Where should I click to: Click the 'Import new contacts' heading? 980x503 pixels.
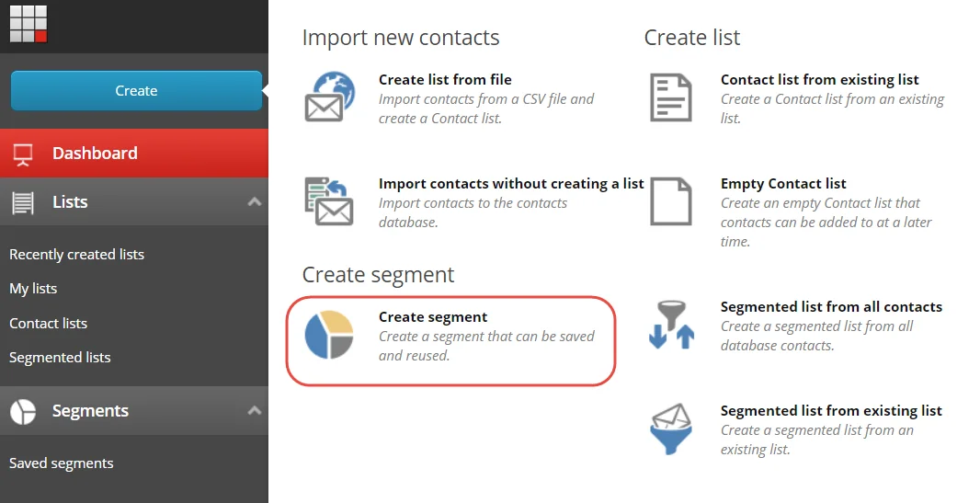401,38
